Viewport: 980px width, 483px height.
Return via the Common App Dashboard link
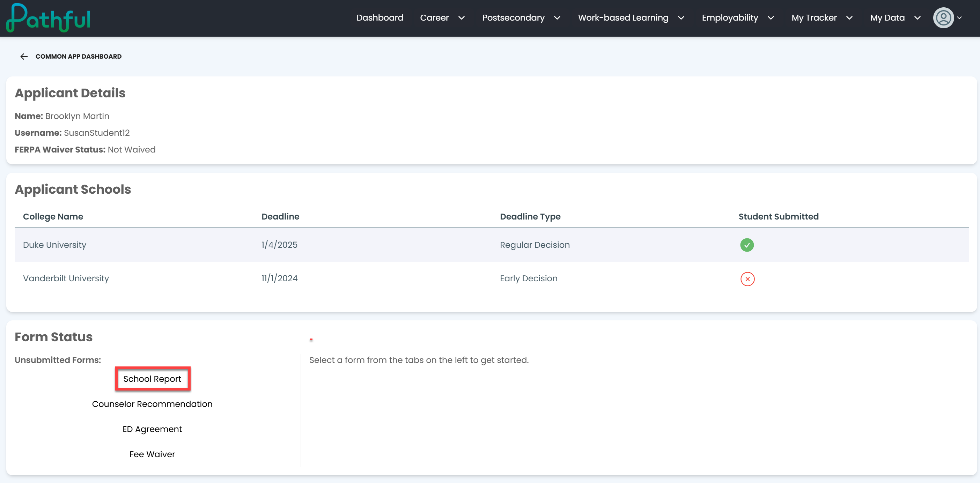click(78, 57)
